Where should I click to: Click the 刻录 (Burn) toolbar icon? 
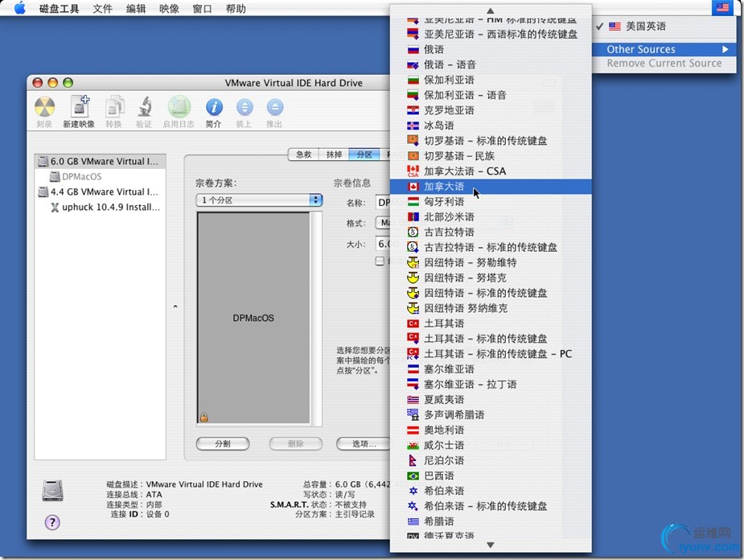pos(44,108)
